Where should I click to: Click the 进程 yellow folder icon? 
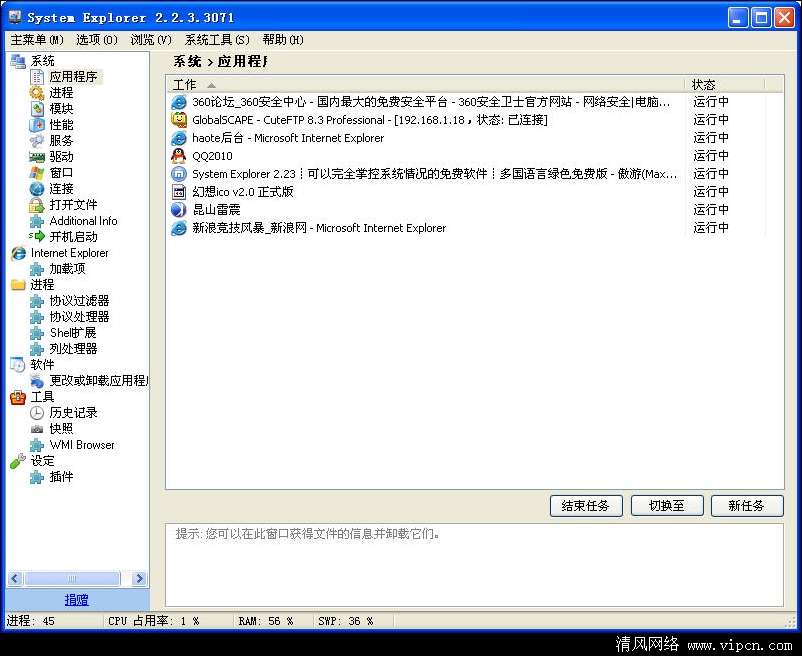click(x=18, y=285)
